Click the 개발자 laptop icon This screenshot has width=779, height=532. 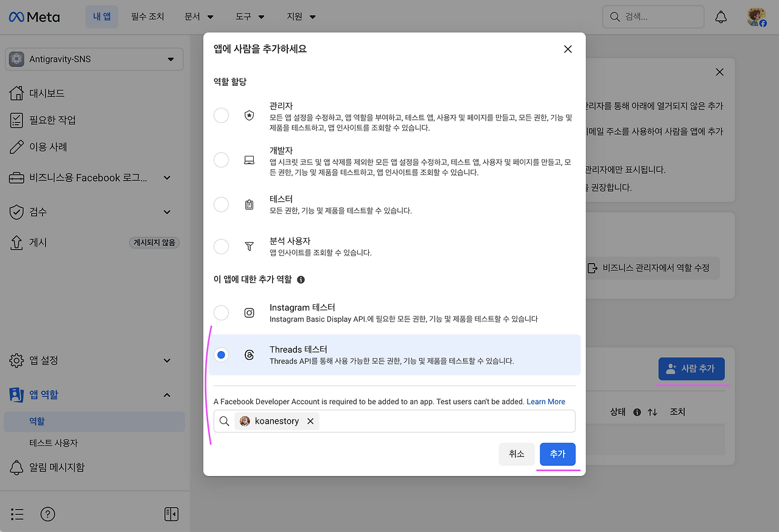249,160
